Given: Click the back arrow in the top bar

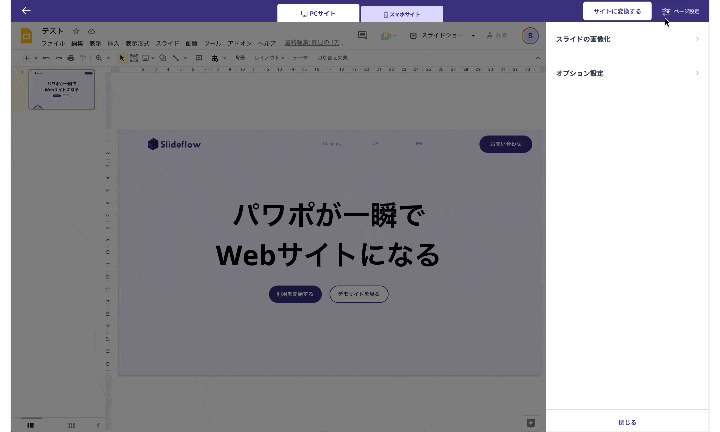Looking at the screenshot, I should [x=26, y=10].
